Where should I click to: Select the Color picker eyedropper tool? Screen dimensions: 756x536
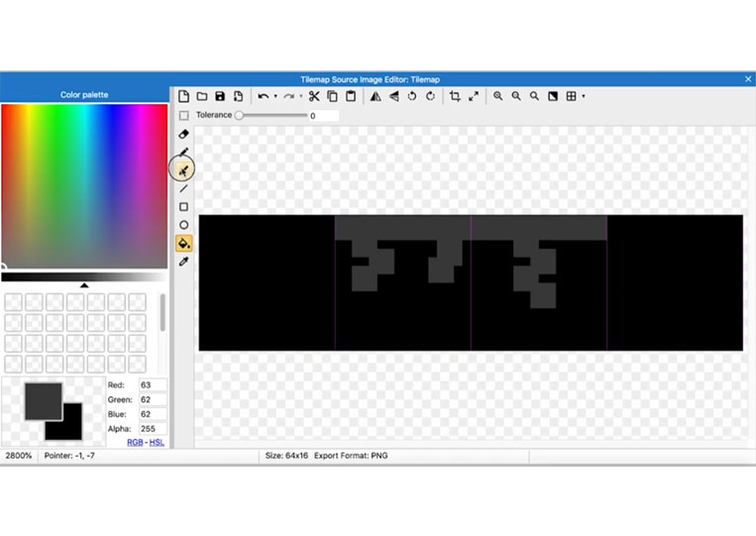183,262
